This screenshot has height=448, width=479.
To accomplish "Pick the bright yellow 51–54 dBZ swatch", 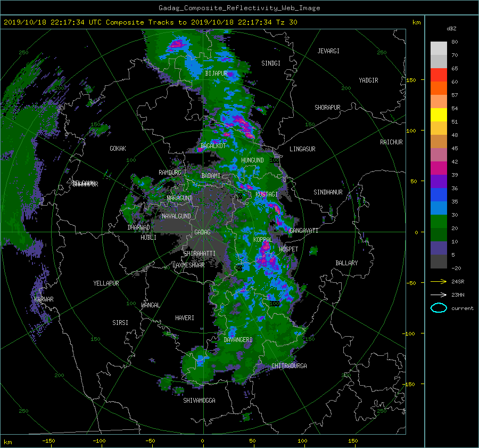I will [x=439, y=115].
